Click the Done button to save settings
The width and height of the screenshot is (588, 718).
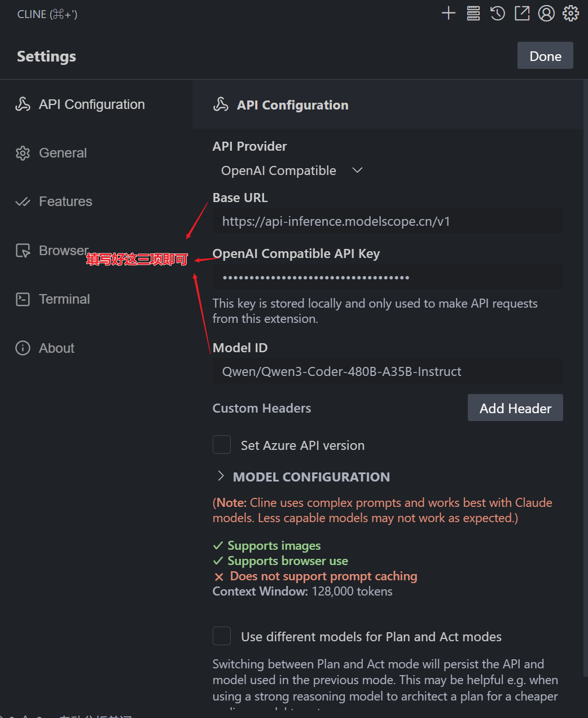click(x=545, y=55)
